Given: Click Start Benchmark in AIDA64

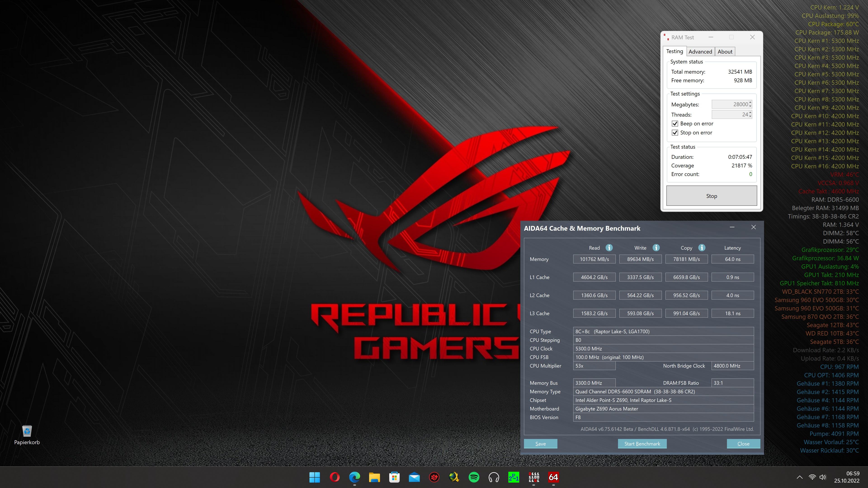Looking at the screenshot, I should point(642,444).
